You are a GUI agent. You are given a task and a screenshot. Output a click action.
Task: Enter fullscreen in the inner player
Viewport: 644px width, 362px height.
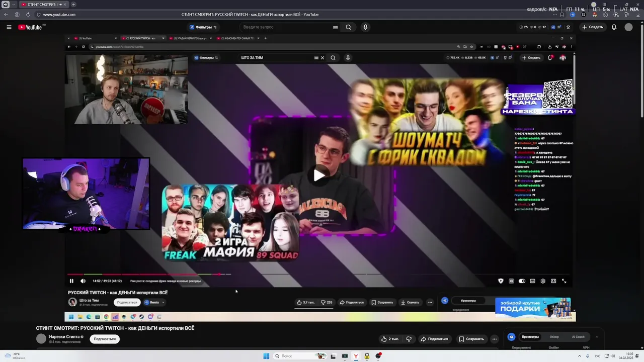[564, 281]
